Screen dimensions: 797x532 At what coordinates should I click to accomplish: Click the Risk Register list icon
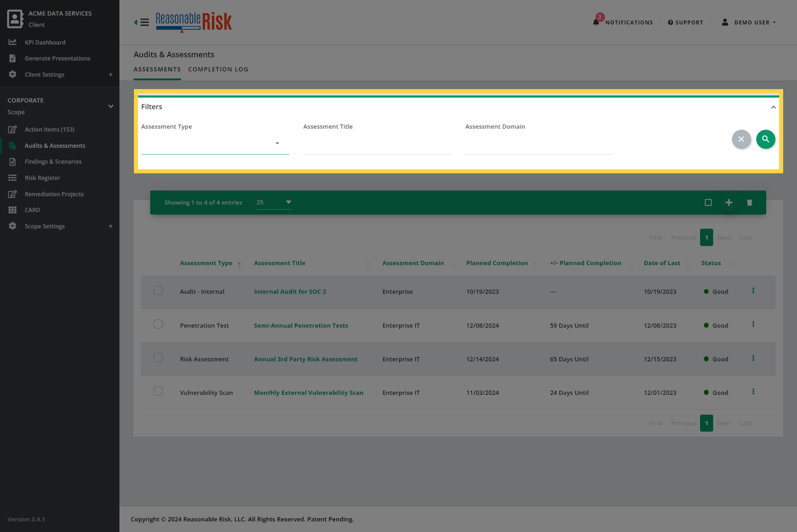click(13, 178)
